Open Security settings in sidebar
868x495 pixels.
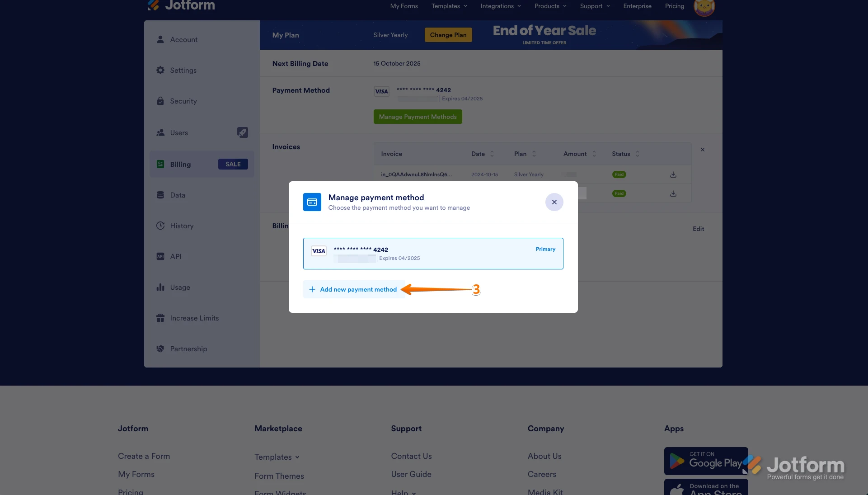click(183, 101)
